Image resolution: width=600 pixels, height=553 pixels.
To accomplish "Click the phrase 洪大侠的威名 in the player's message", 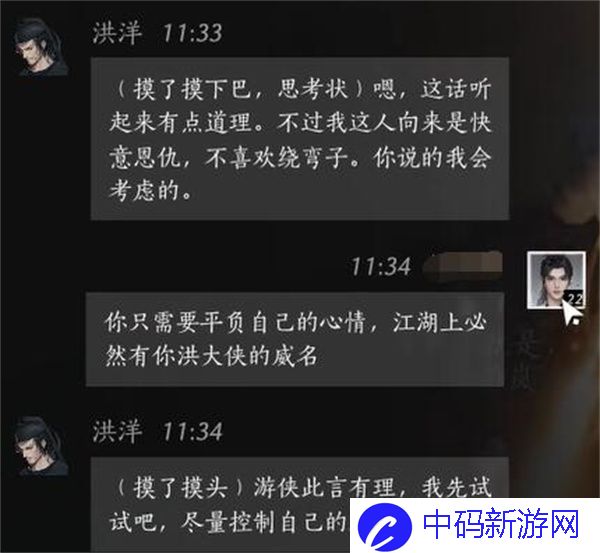I will (x=246, y=356).
